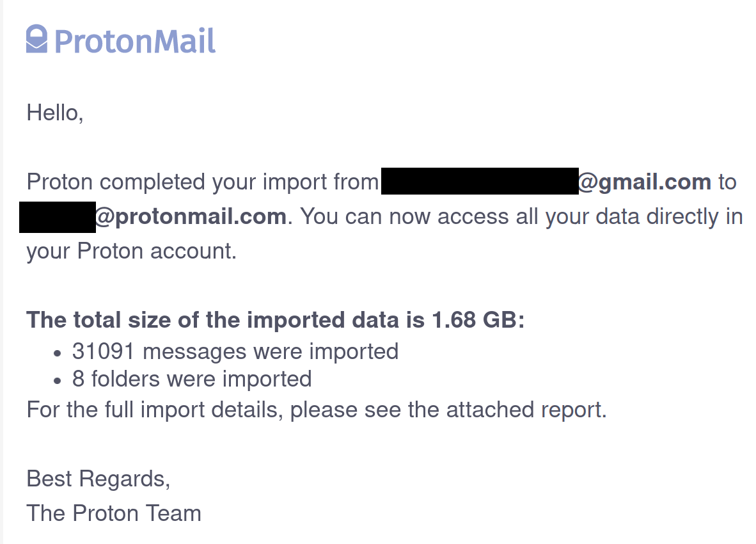Click the bold total size heading
This screenshot has height=544, width=756.
coord(275,320)
